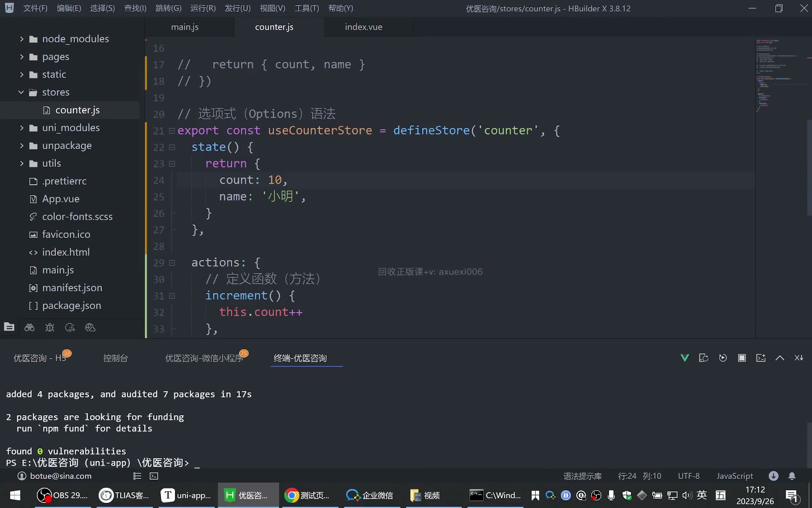Switch to the 控制台 console tab

tap(115, 358)
